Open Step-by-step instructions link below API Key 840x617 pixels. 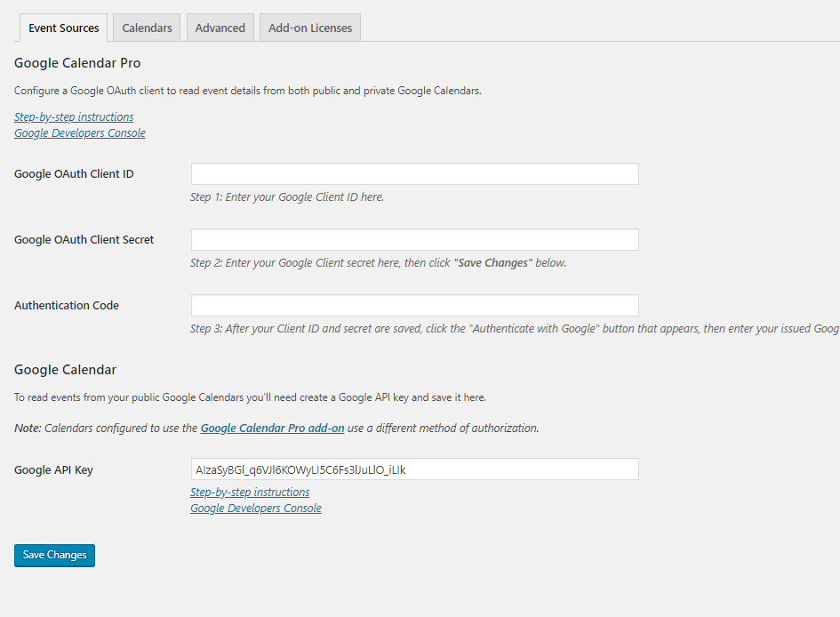point(250,493)
